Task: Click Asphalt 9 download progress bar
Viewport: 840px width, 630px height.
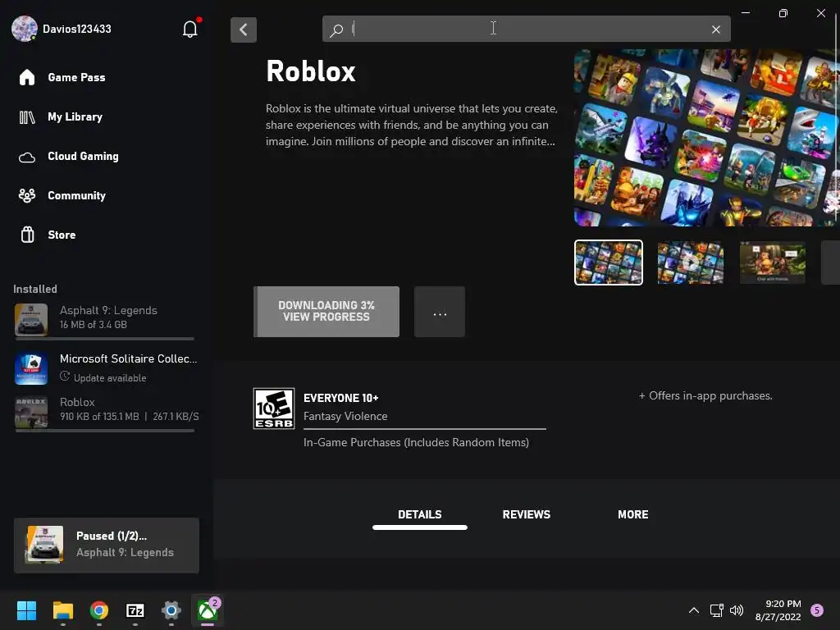Action: click(x=105, y=339)
